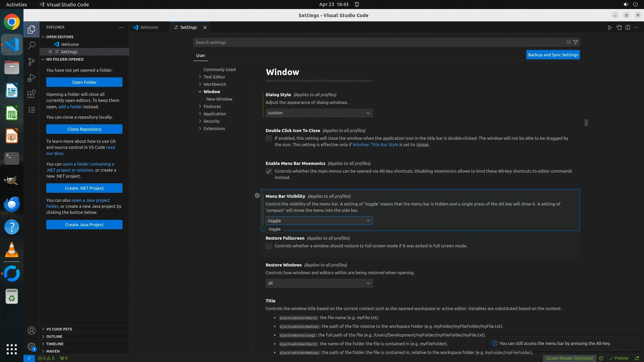Image resolution: width=644 pixels, height=362 pixels.
Task: Open the Run and Debug view
Action: click(32, 78)
